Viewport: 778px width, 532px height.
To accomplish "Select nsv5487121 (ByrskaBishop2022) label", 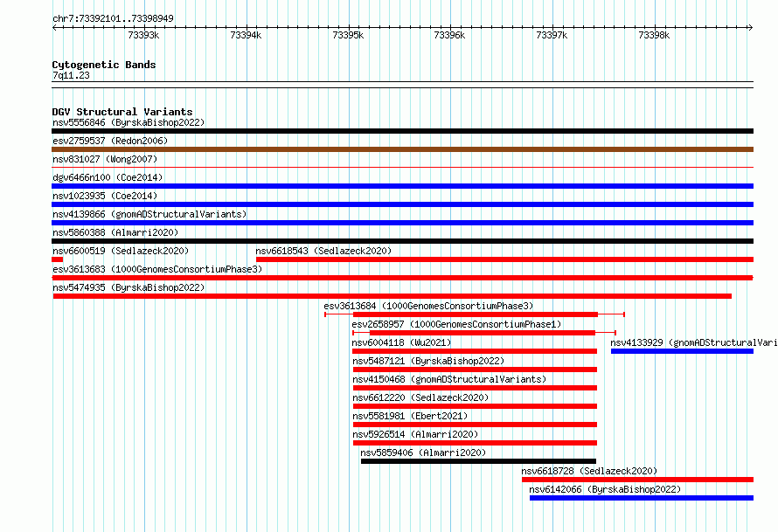I will 428,361.
